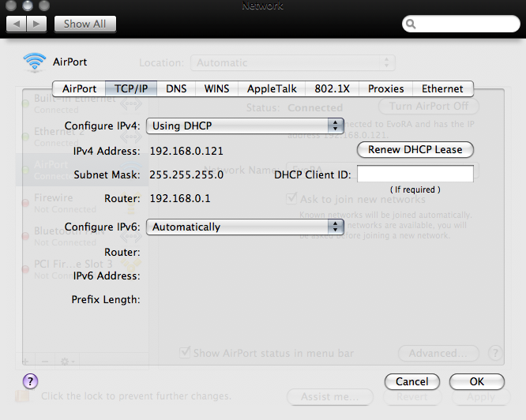Image resolution: width=526 pixels, height=420 pixels.
Task: Select PCI Firewire Slot 3 service
Action: [x=82, y=269]
